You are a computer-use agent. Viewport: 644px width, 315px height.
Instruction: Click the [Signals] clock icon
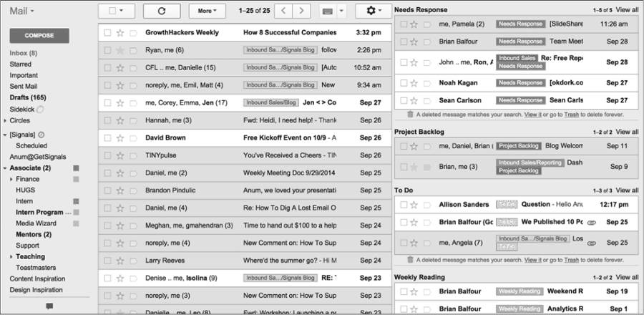pos(41,135)
